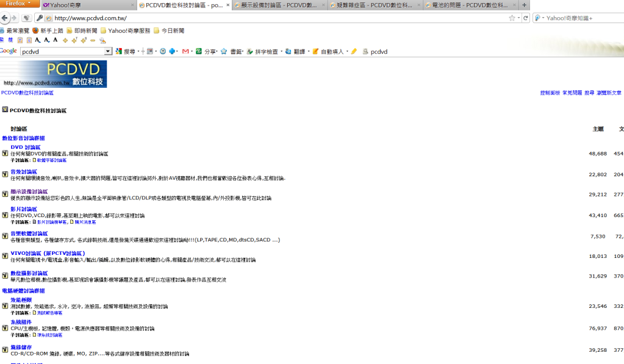The image size is (624, 364).
Task: Open the Gmail icon on the Google toolbar
Action: click(x=185, y=52)
